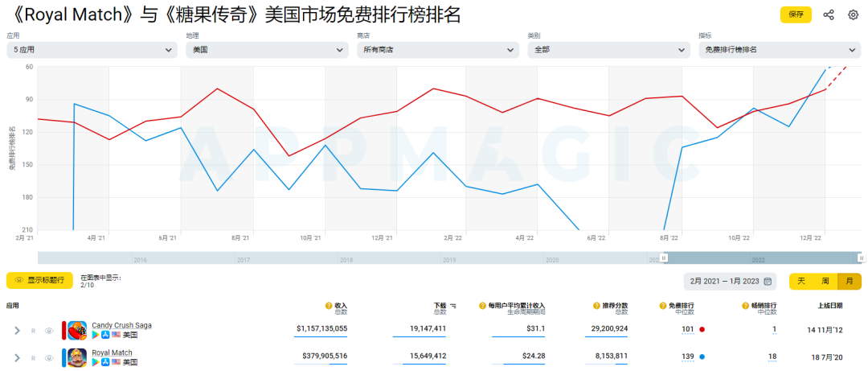Click Candy Crush release date 14 11月'12

825,329
